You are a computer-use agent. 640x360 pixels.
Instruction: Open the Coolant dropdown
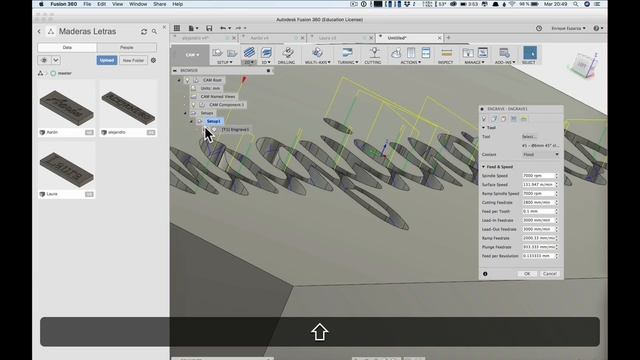pyautogui.click(x=540, y=155)
